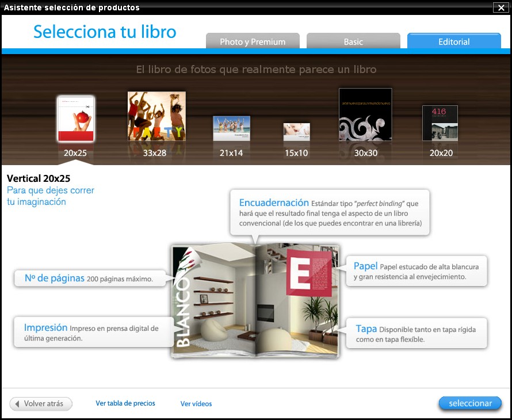
Task: Select the 30x30 black ornament book
Action: pyautogui.click(x=365, y=114)
